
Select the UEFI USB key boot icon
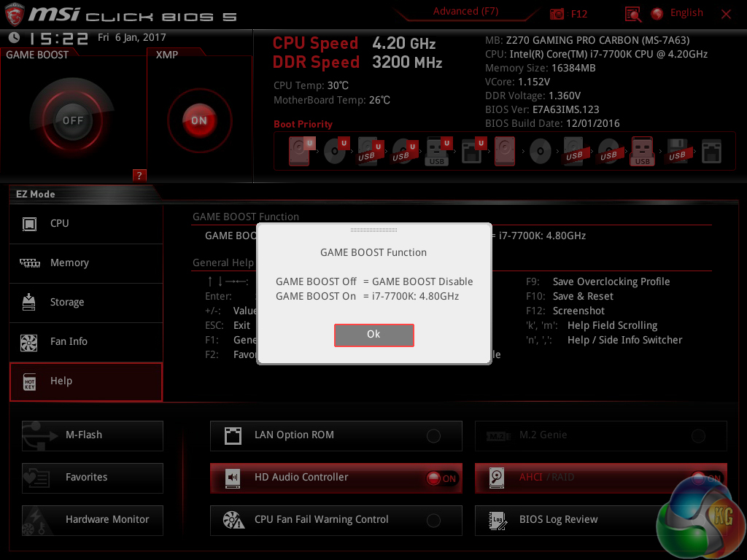point(438,151)
